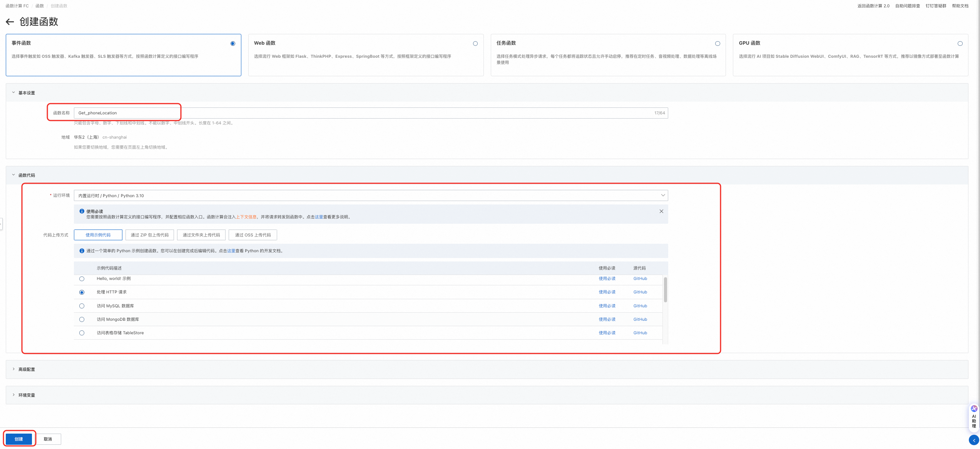Choose the 访问 MongoDB 数据库 radio

tap(82, 320)
